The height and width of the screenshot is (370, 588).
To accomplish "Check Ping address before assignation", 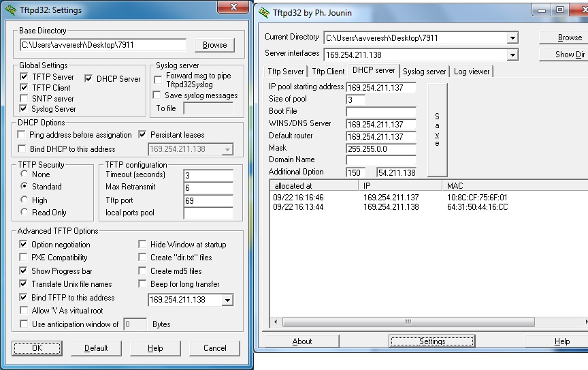I will click(x=21, y=134).
